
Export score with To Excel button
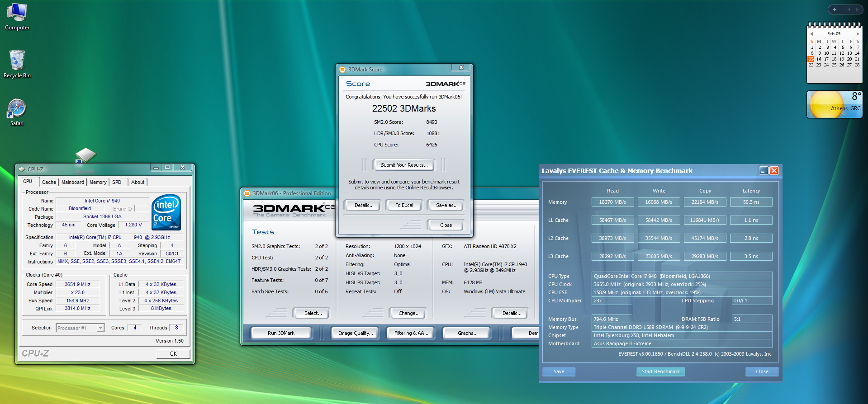404,205
